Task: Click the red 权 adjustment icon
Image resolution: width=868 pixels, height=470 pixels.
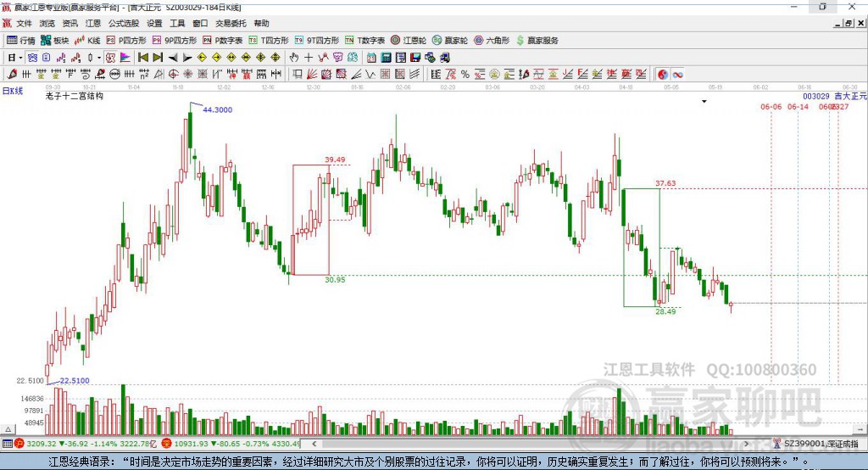Action: (111, 58)
